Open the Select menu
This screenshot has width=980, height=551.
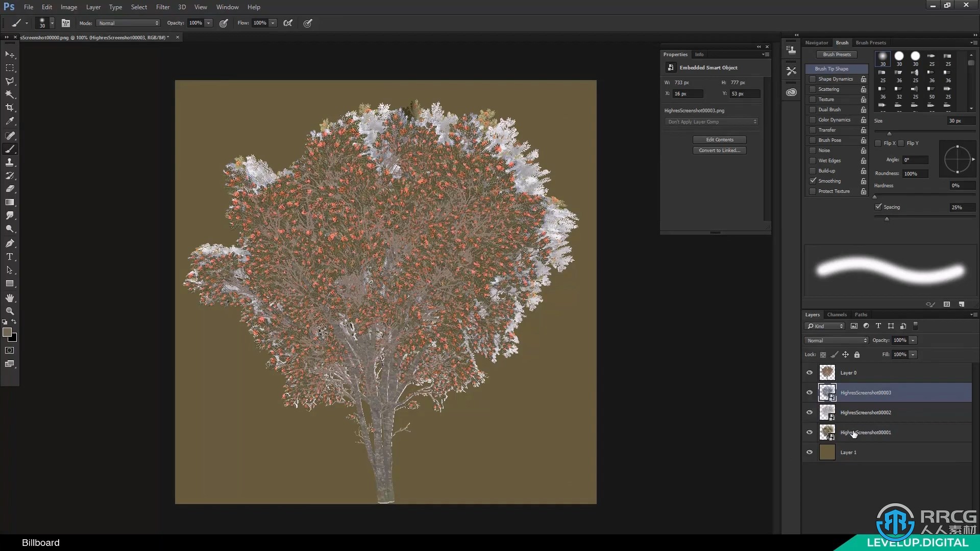pyautogui.click(x=139, y=7)
